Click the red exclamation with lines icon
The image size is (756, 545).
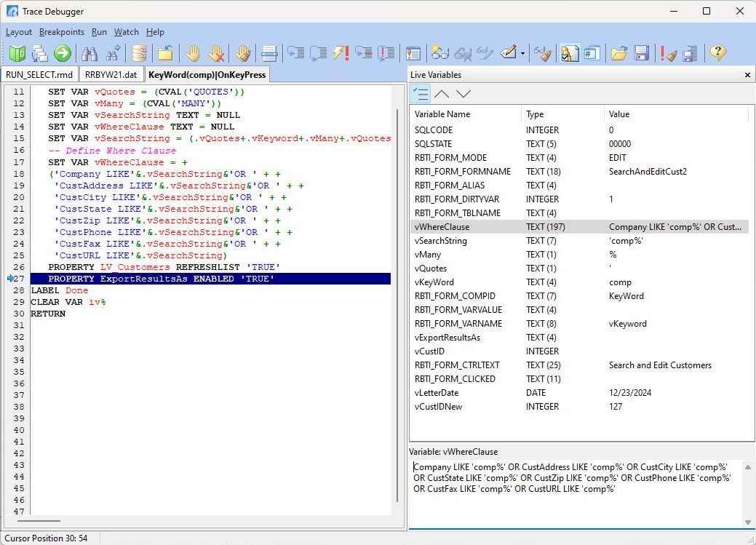[386, 53]
